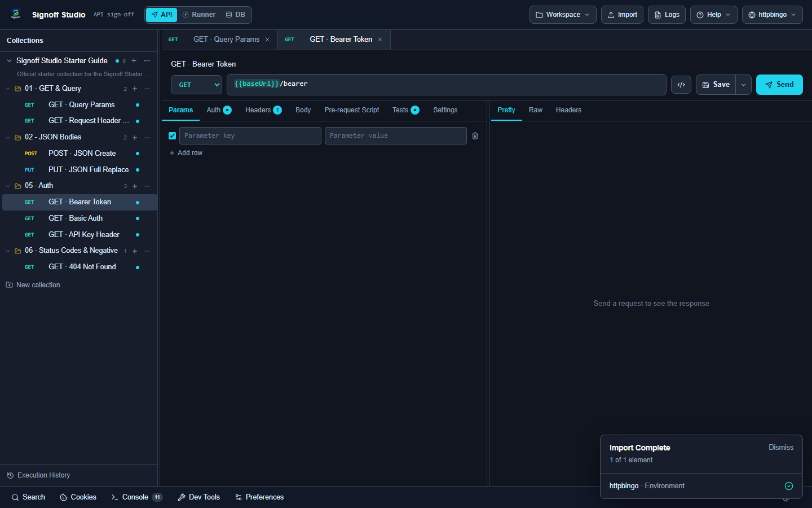812x508 pixels.
Task: Delete the parameter row with trash icon
Action: (475, 136)
